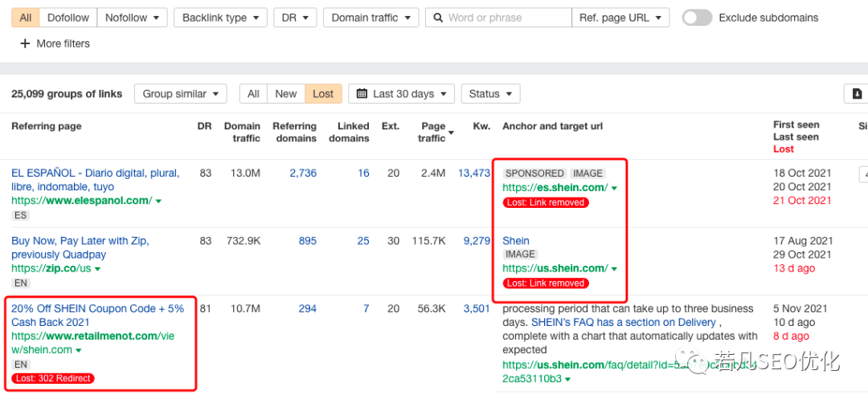Image resolution: width=868 pixels, height=399 pixels.
Task: Open the Buy Now, Pay Later with Zip link
Action: point(80,247)
